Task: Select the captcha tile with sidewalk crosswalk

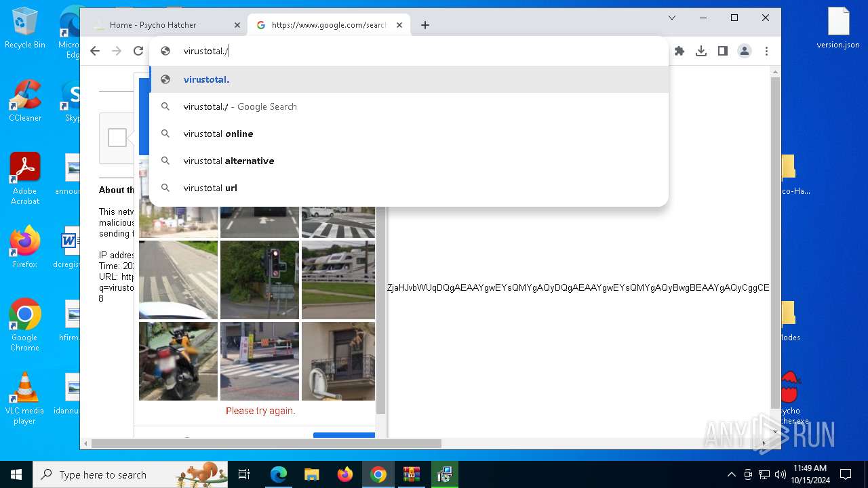Action: 178,279
